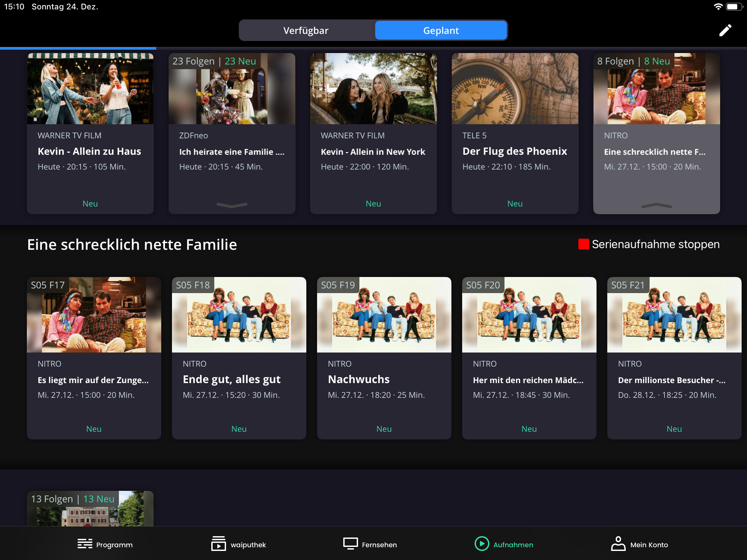Click the red stop-recording square icon
This screenshot has height=560, width=747.
pos(583,244)
